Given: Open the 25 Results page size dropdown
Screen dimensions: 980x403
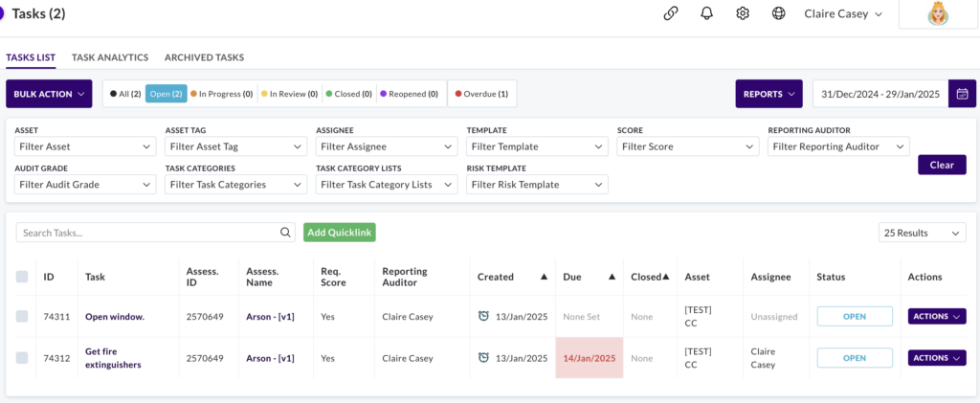Looking at the screenshot, I should (922, 233).
